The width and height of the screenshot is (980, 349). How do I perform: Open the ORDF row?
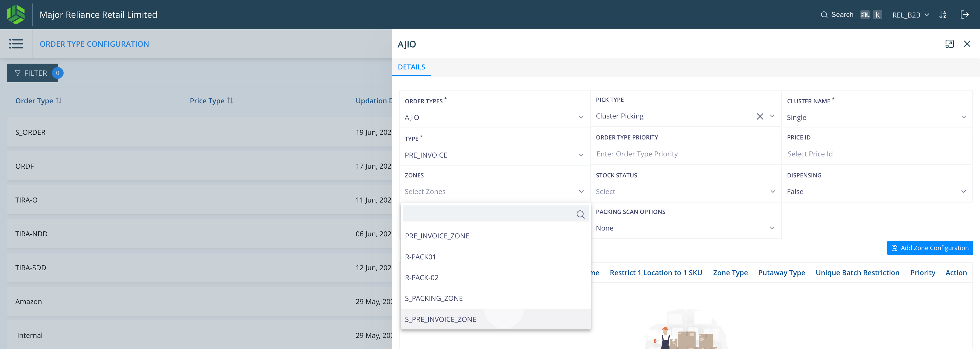point(199,166)
